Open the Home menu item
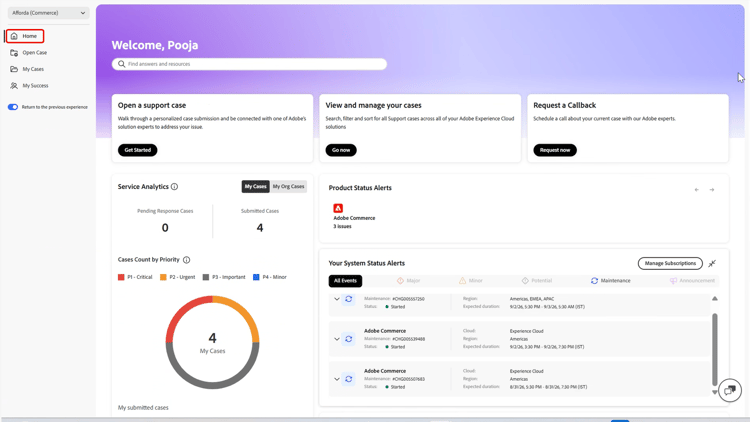This screenshot has height=422, width=750. point(25,36)
